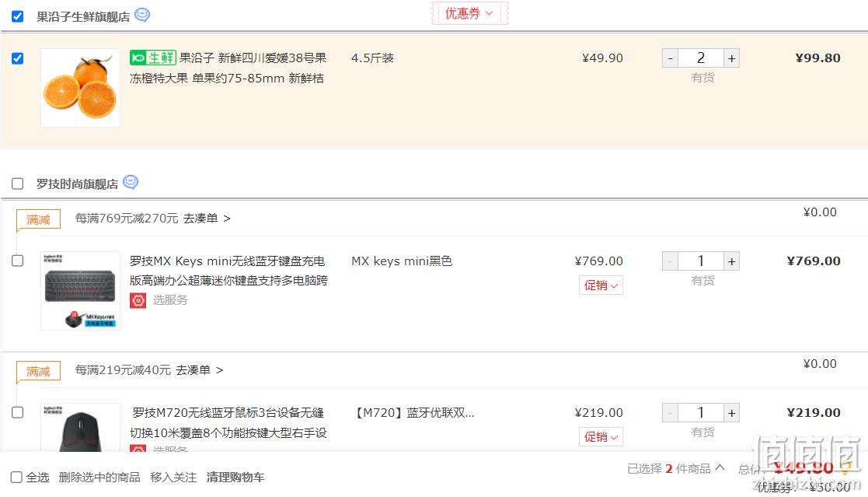Image resolution: width=868 pixels, height=497 pixels.
Task: Uncheck the 果沿子 orange item checkbox
Action: pyautogui.click(x=18, y=58)
